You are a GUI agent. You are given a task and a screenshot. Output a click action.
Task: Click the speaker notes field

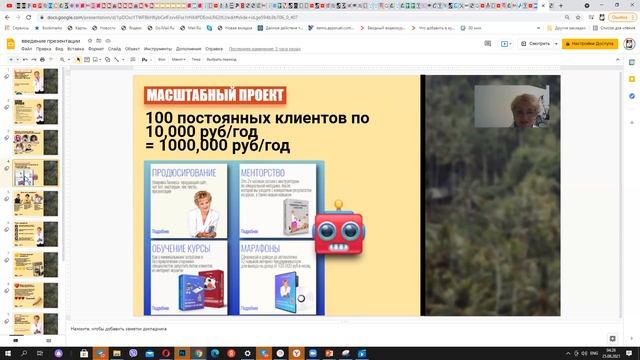343,329
